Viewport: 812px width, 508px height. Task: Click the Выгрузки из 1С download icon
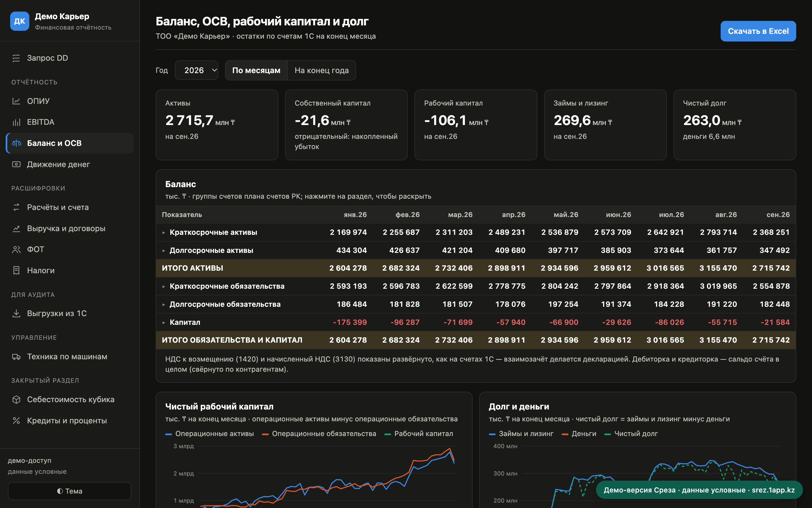click(16, 314)
